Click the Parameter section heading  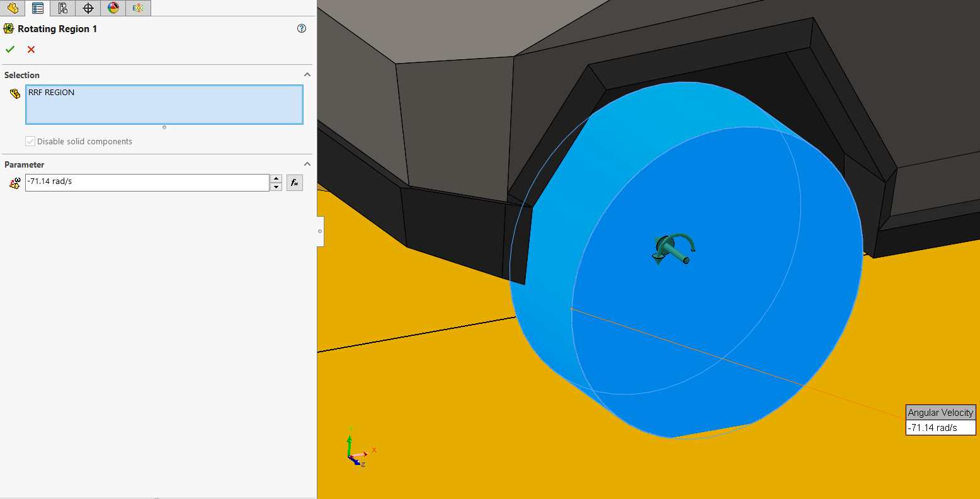[25, 164]
